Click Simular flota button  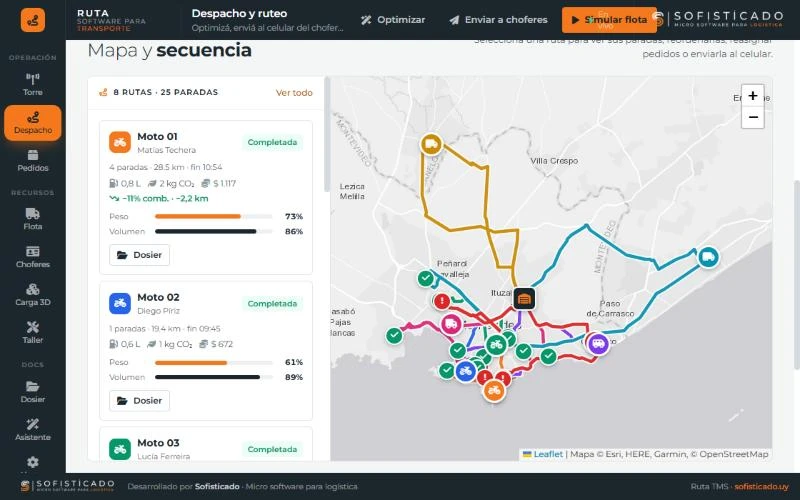[609, 20]
